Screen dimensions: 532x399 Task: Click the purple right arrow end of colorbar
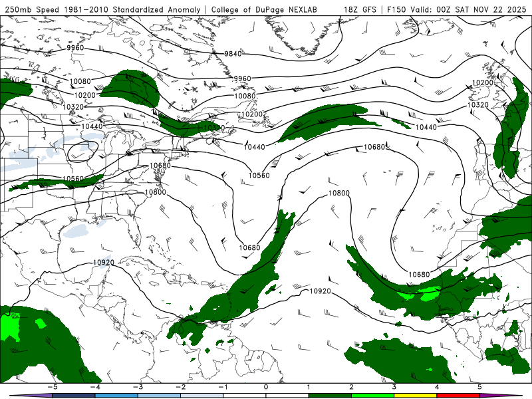[x=501, y=396]
